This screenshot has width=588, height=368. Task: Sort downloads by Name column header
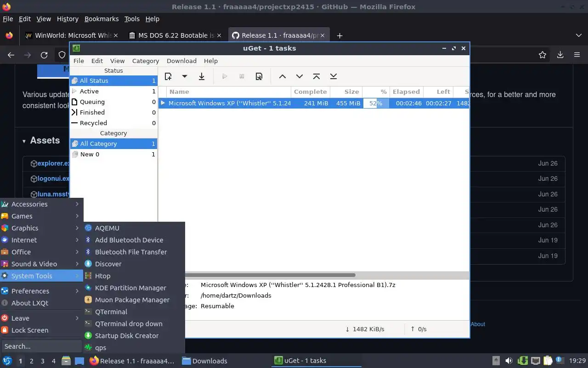coord(229,92)
